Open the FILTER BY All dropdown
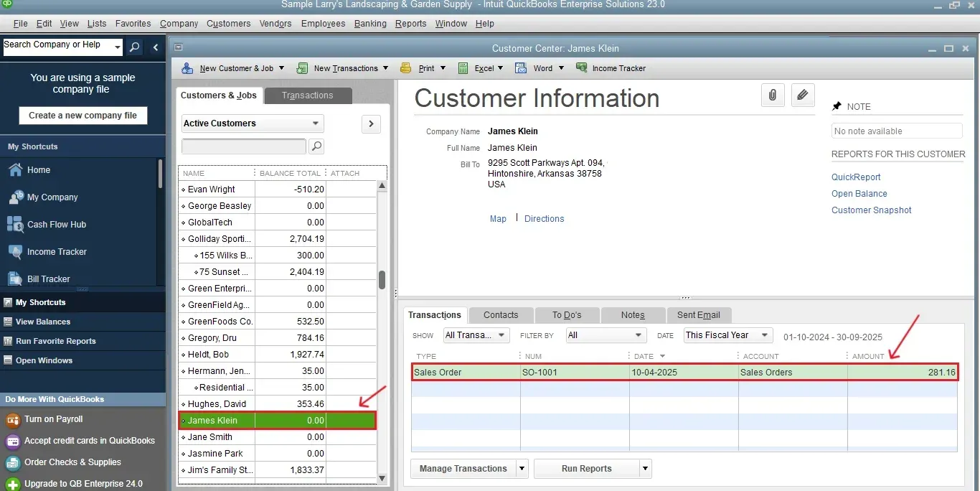 [606, 335]
